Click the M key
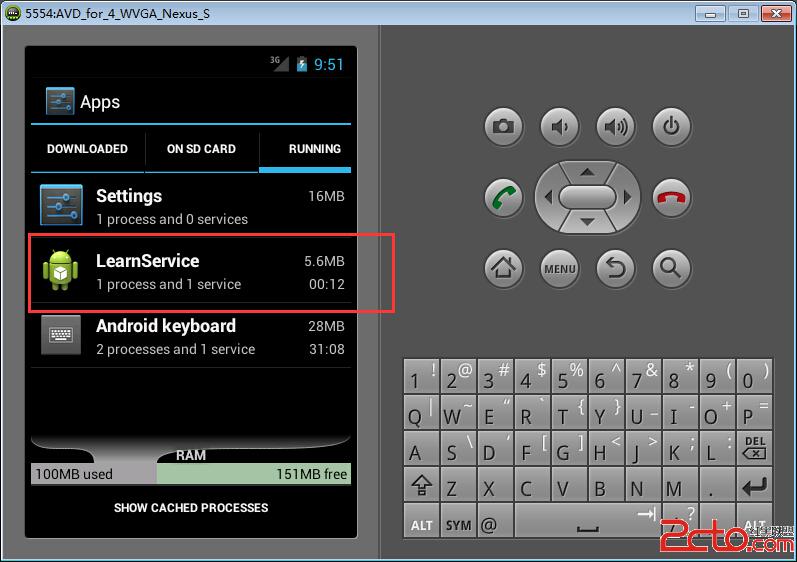Screen dimensions: 797x562 tap(680, 484)
